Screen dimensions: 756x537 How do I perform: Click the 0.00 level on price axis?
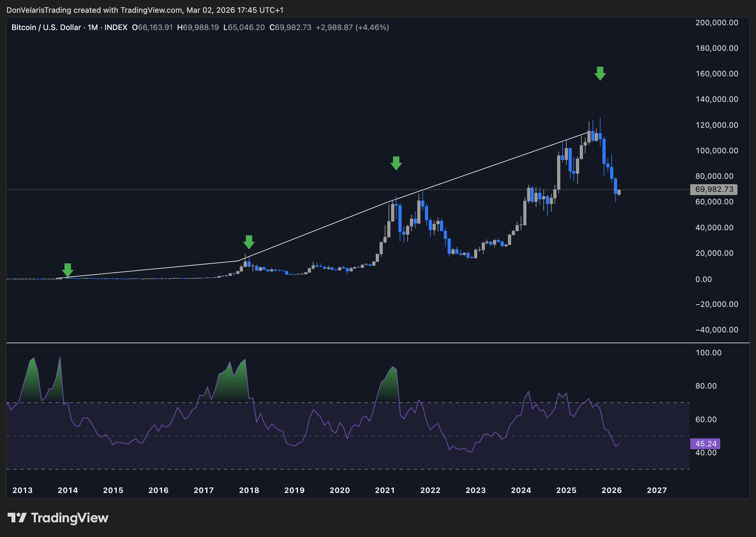click(x=703, y=279)
